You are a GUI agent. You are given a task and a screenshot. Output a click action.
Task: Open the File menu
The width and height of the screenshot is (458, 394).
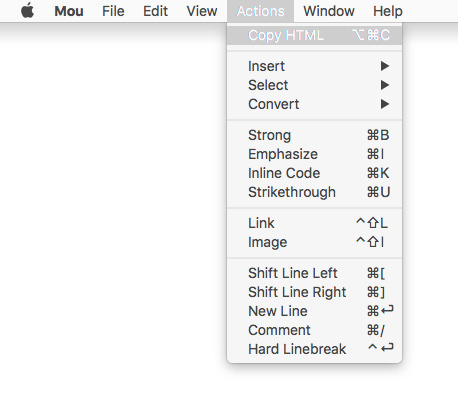[x=113, y=11]
